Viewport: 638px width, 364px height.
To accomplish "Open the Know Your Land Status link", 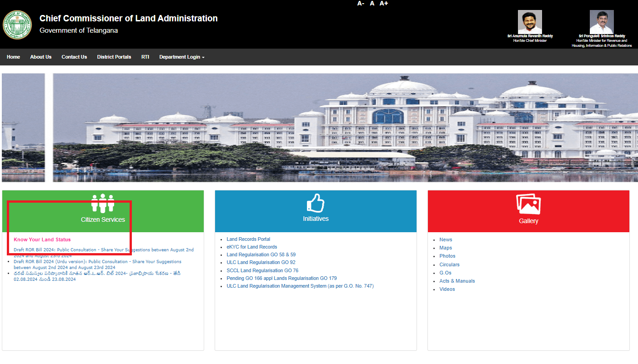I will (x=42, y=239).
